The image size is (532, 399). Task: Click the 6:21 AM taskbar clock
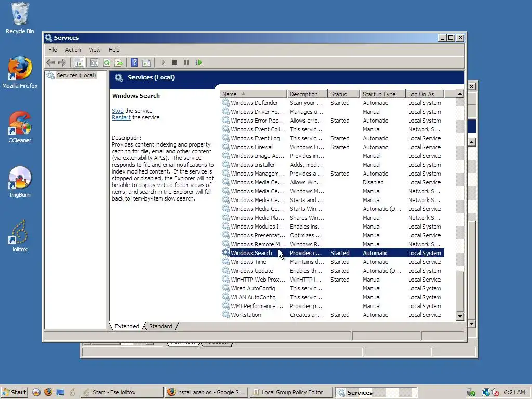coord(514,392)
